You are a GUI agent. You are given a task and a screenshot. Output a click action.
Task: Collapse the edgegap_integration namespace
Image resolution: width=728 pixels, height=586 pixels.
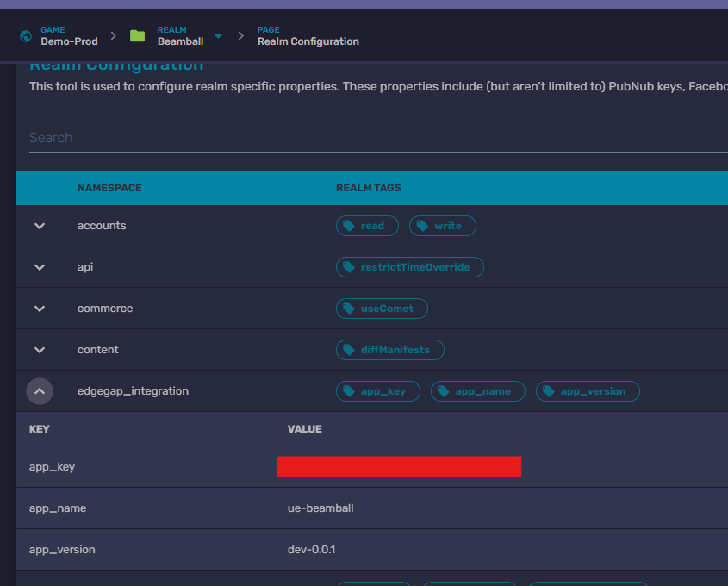click(x=40, y=391)
